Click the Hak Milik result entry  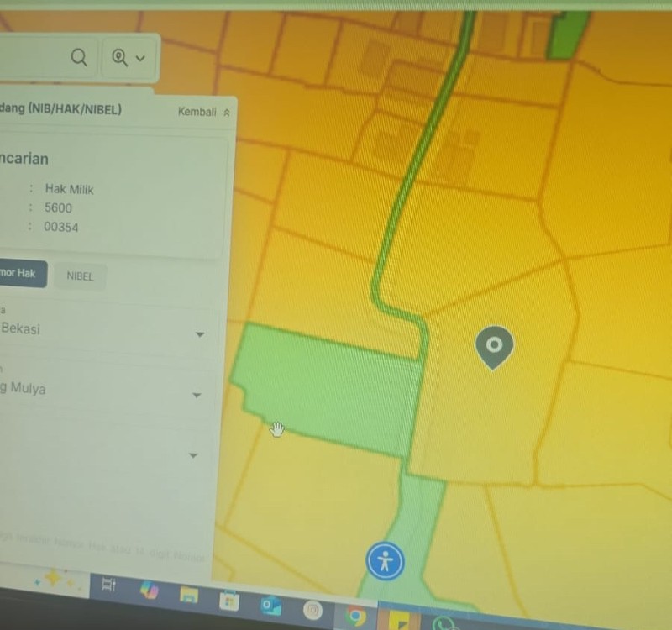tap(69, 189)
